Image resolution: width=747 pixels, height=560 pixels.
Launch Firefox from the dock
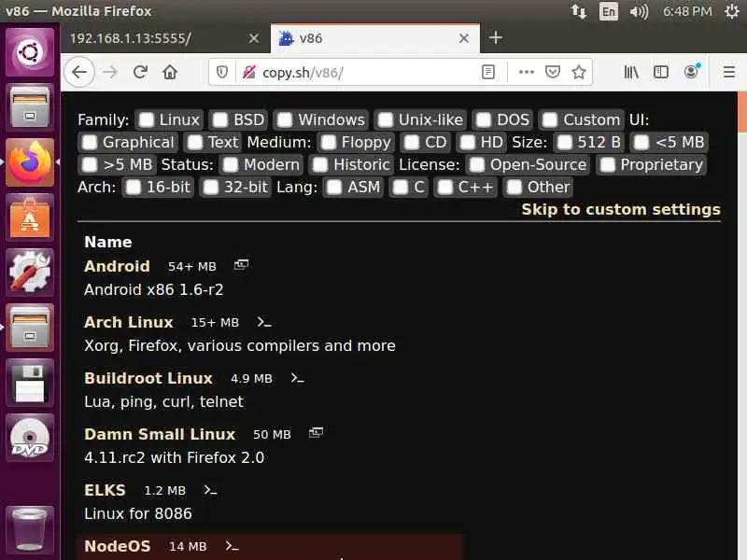tap(30, 162)
